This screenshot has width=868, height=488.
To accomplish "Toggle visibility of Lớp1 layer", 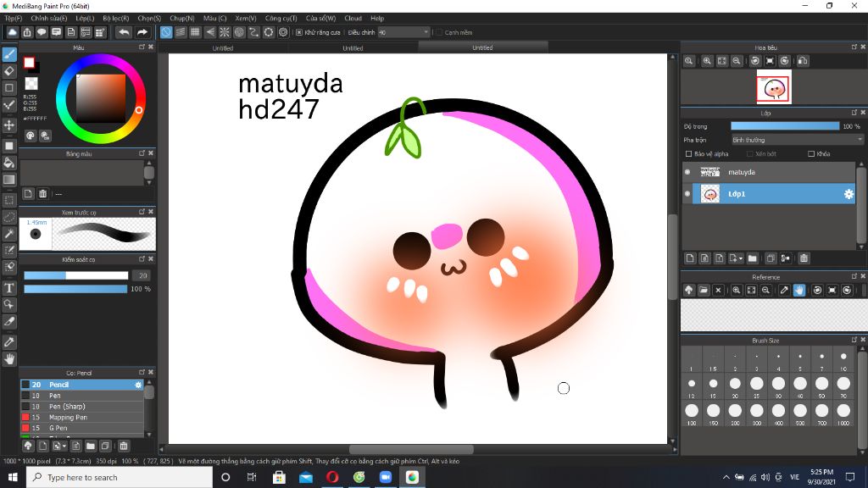I will pyautogui.click(x=687, y=194).
